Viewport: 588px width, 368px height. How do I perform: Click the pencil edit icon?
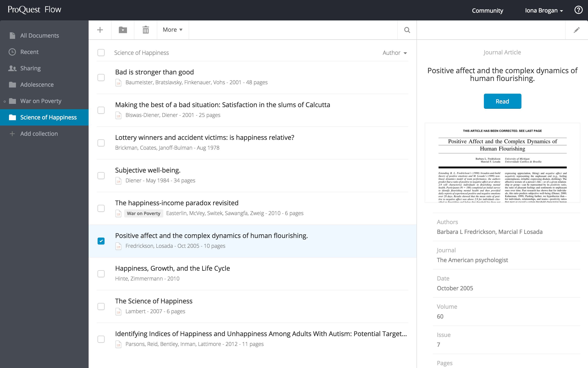[577, 30]
